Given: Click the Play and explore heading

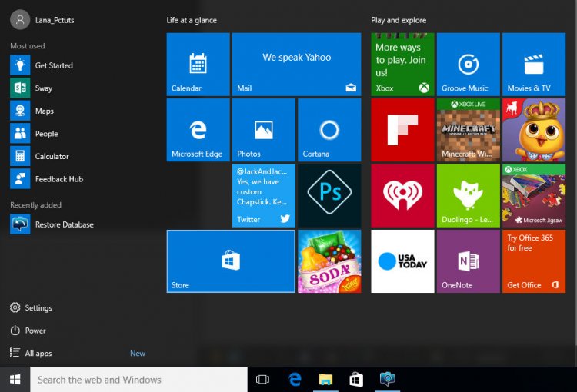Looking at the screenshot, I should pos(399,20).
